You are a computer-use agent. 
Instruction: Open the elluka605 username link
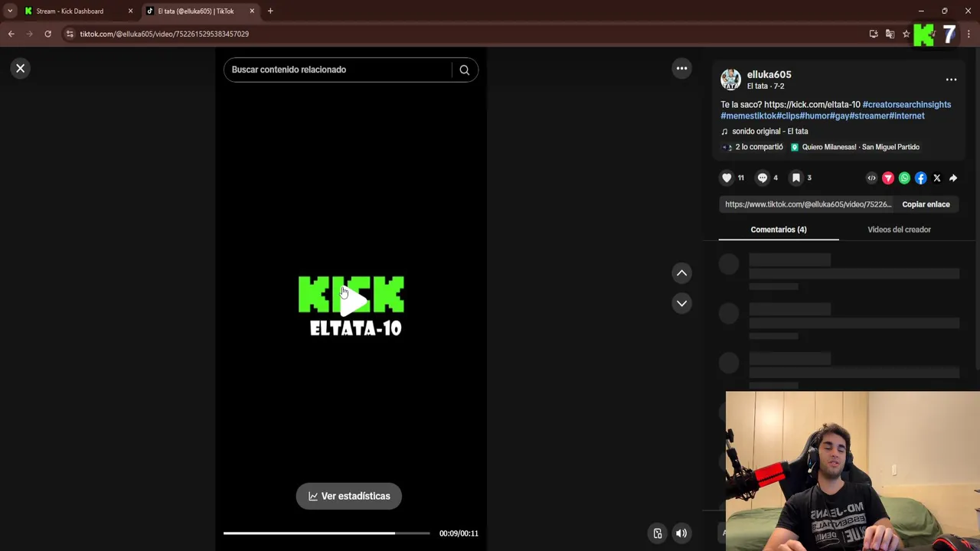(769, 74)
